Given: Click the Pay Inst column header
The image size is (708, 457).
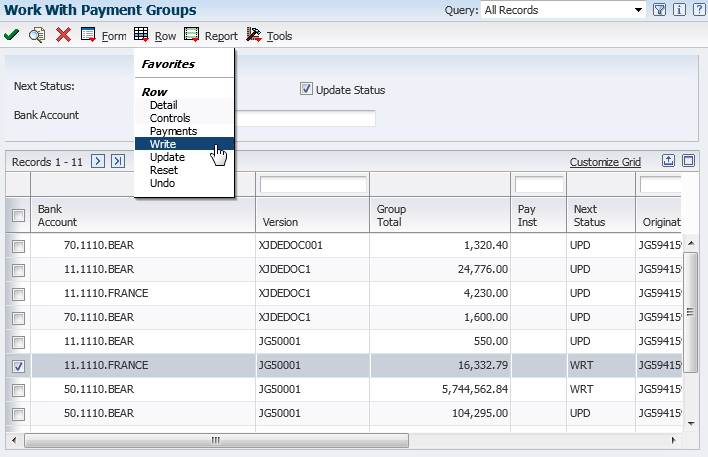Looking at the screenshot, I should [x=539, y=215].
